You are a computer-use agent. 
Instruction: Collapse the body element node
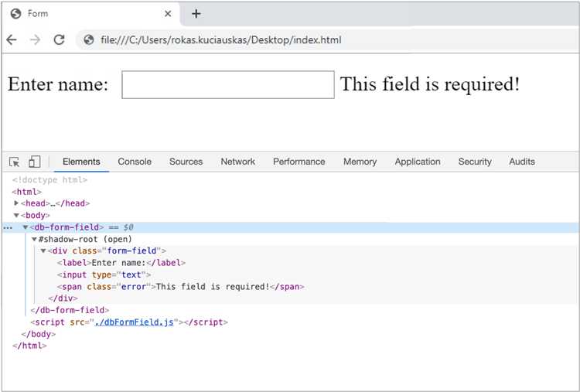click(x=16, y=215)
